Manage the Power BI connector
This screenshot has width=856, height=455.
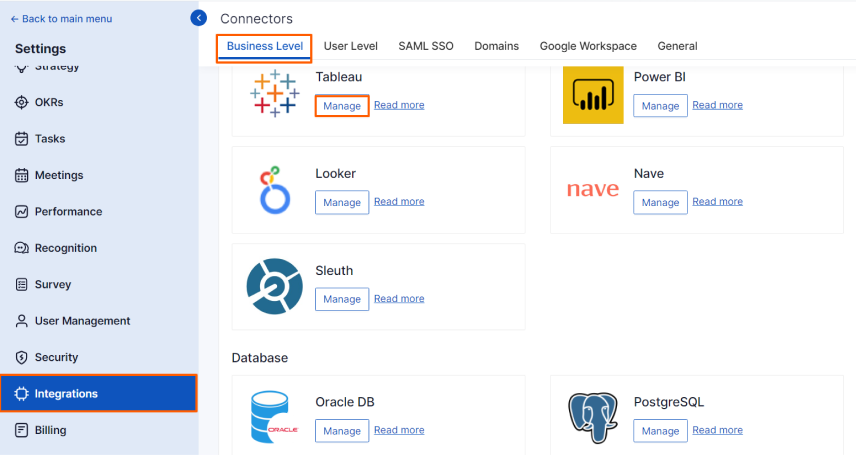point(660,106)
